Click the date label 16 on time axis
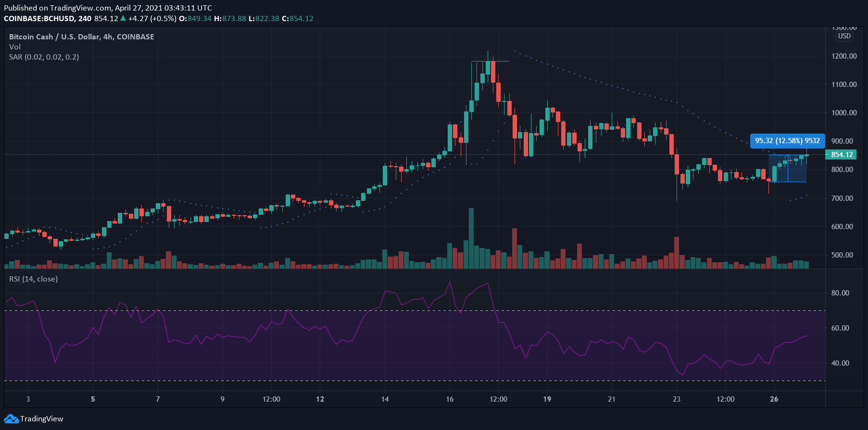This screenshot has height=430, width=868. tap(450, 399)
